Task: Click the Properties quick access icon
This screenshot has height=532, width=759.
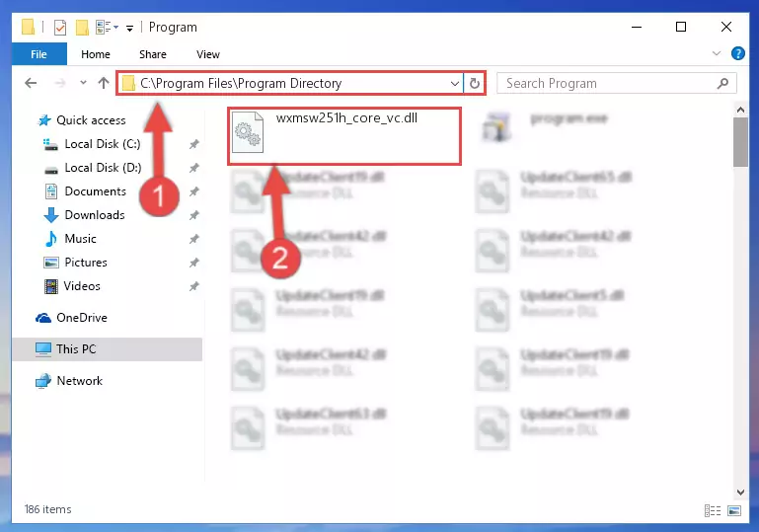Action: [x=60, y=27]
